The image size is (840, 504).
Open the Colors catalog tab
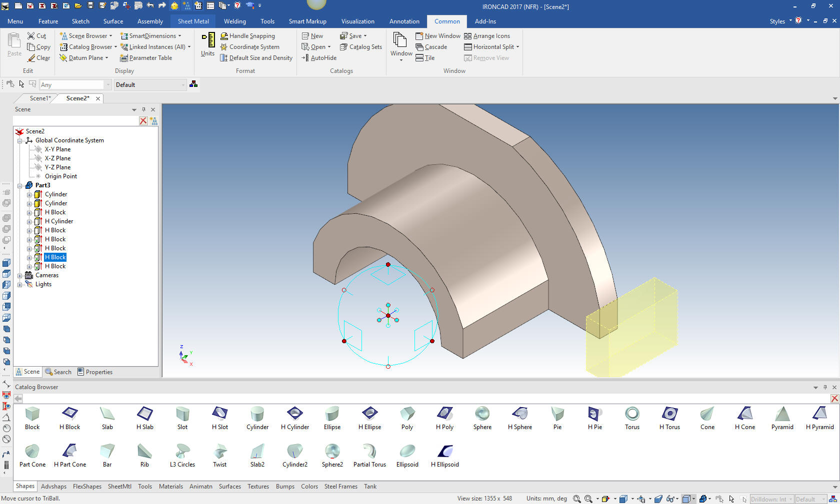coord(309,487)
